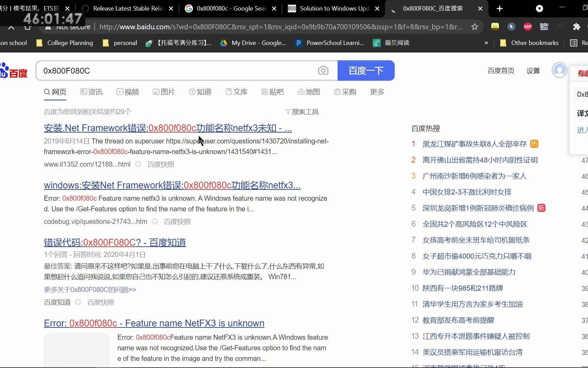Open the PowerSchool Learning bookmark
Viewport: 588px width, 368px height.
tap(330, 43)
